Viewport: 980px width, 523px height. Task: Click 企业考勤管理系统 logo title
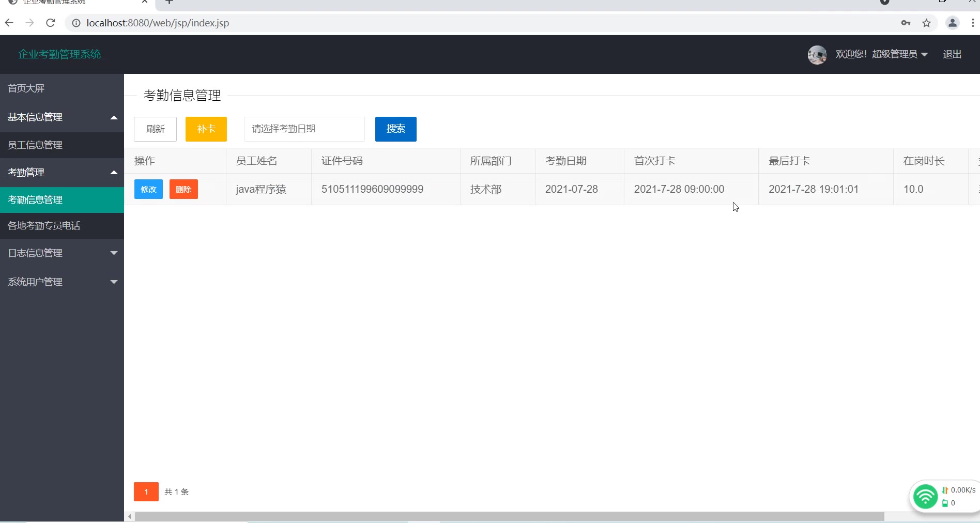click(59, 54)
